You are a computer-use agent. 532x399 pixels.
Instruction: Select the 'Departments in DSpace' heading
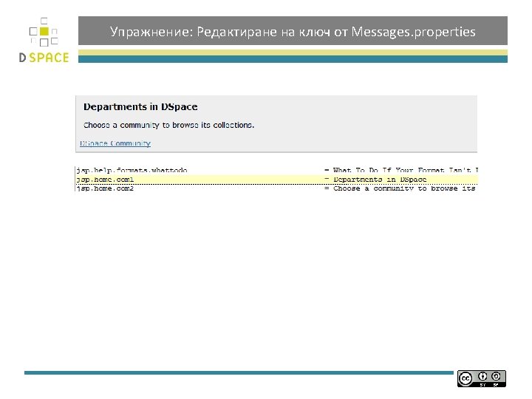pyautogui.click(x=140, y=107)
